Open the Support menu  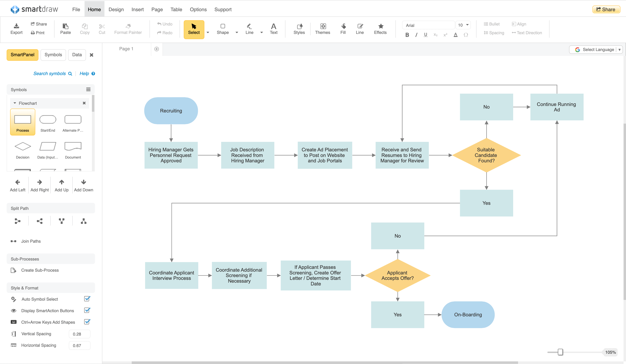click(223, 9)
